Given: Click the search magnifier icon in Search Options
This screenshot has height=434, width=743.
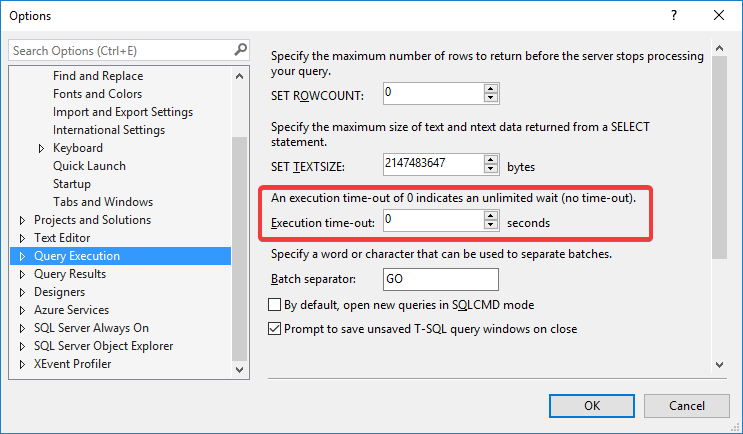Looking at the screenshot, I should (240, 50).
